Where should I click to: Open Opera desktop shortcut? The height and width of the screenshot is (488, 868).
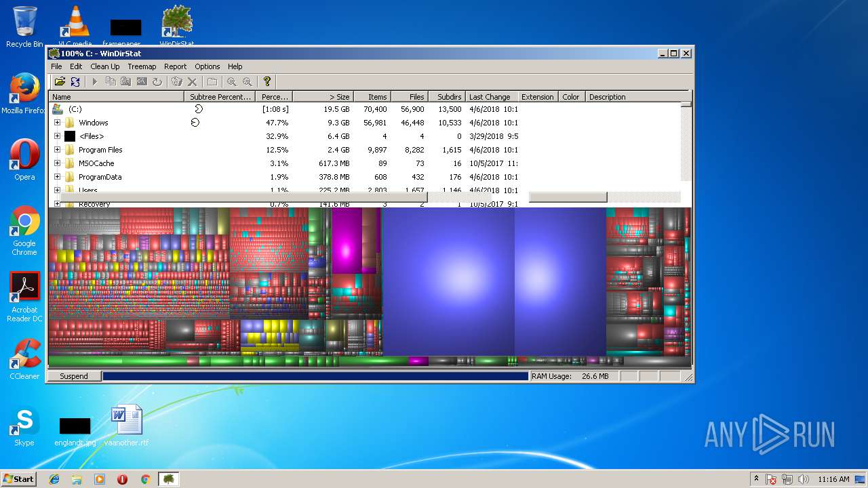(x=24, y=160)
